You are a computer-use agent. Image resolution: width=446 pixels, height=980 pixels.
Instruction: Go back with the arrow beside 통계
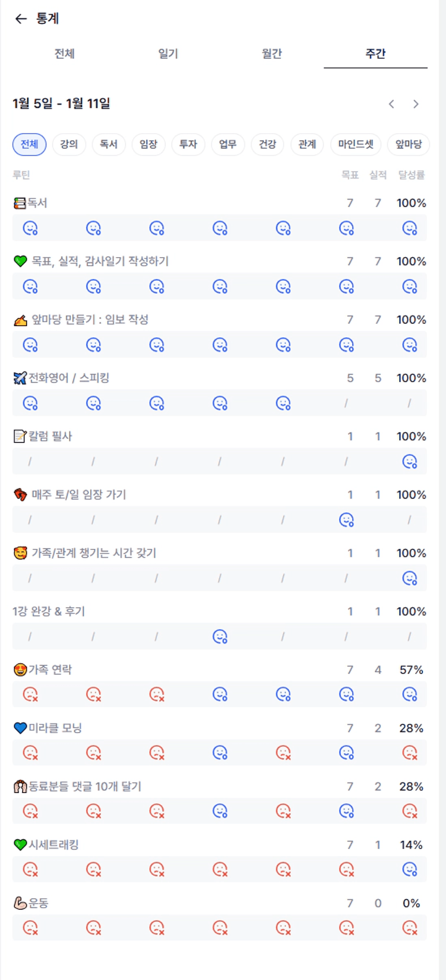(20, 19)
